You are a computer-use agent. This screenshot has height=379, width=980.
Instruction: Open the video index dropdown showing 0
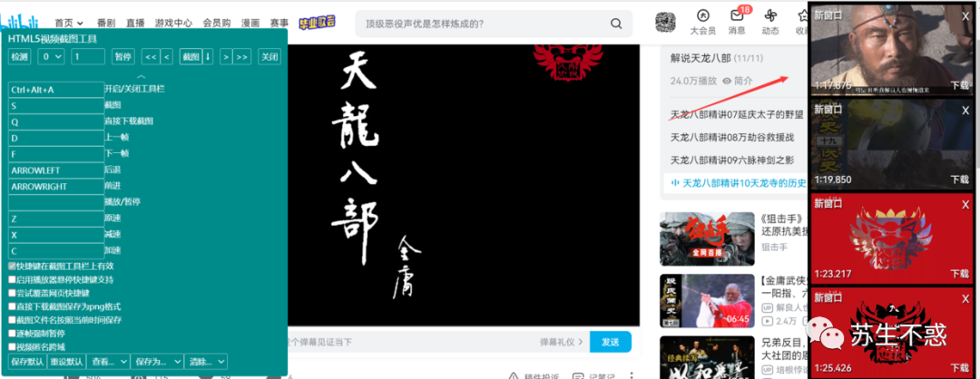(51, 57)
